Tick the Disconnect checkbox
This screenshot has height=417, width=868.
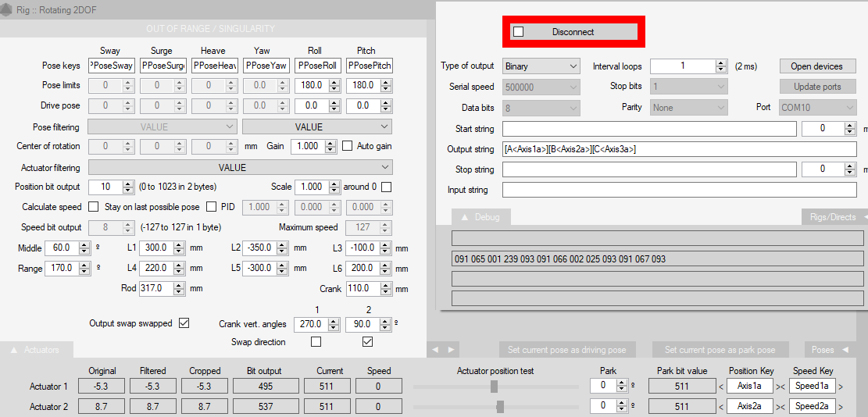click(x=519, y=32)
